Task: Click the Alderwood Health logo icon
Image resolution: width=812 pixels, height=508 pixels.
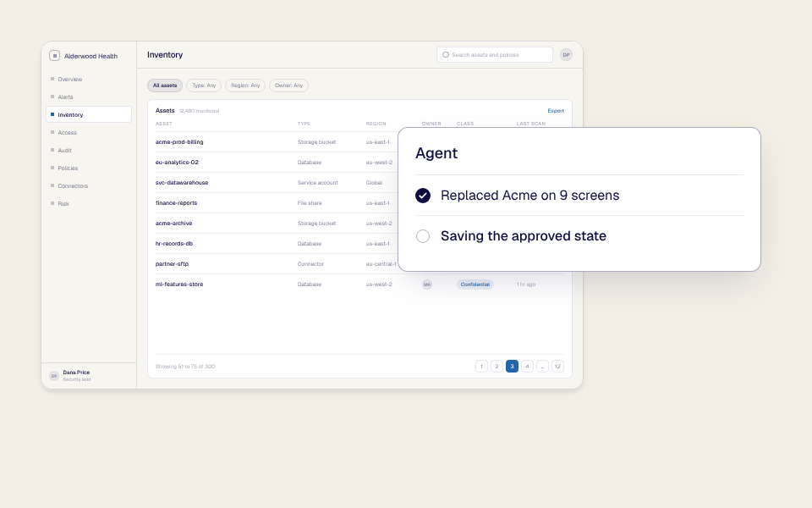Action: coord(54,56)
